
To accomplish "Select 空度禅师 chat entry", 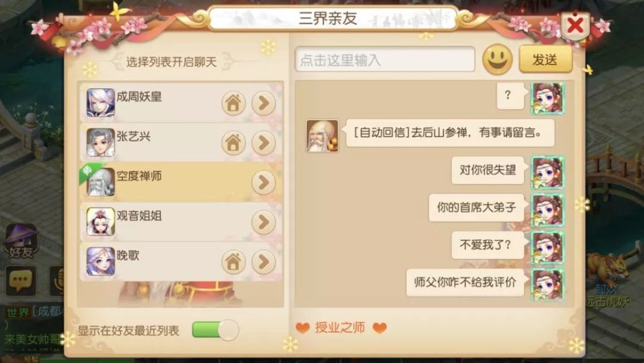I will click(181, 182).
